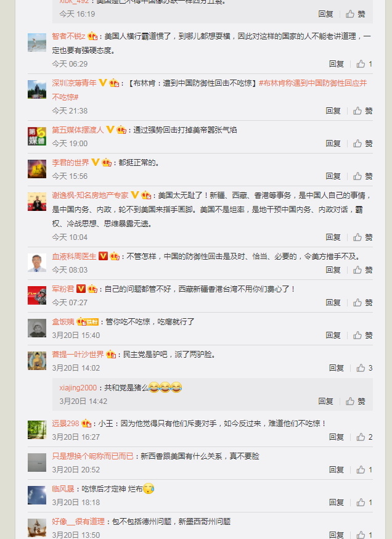This screenshot has height=539, width=392.
Task: Reply to 李君的世界's comment
Action: click(333, 176)
